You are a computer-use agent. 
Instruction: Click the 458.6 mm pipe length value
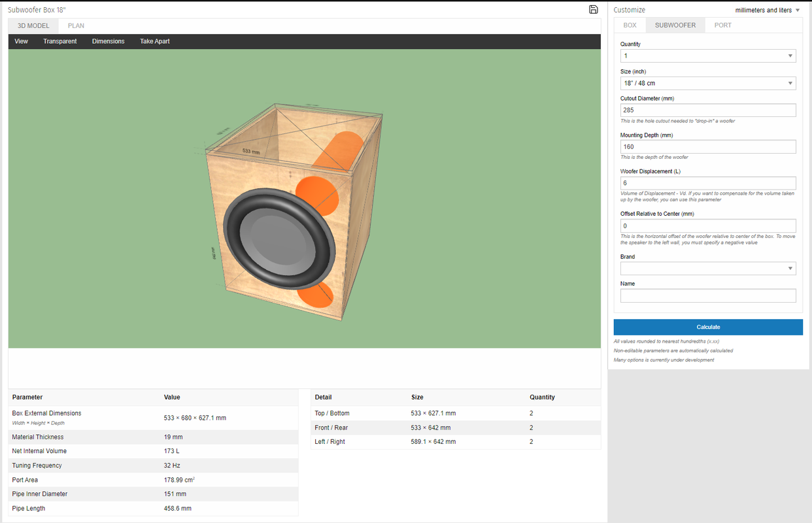pyautogui.click(x=178, y=508)
